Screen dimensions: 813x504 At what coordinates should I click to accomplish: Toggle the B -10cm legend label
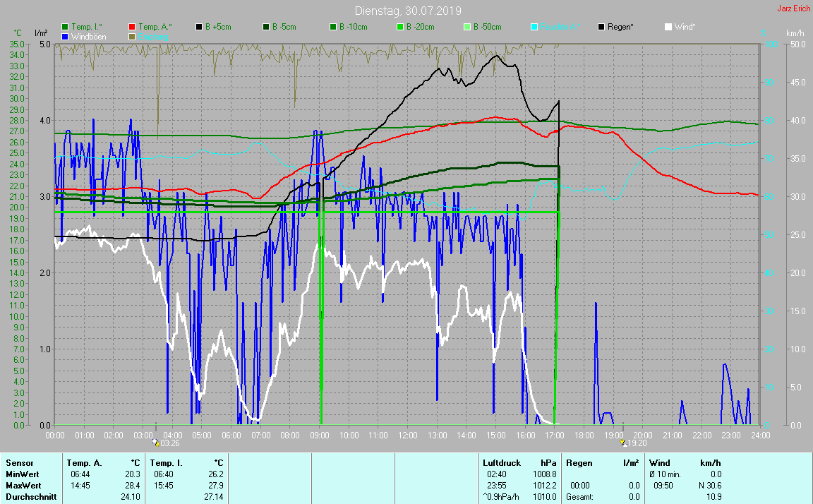click(x=353, y=27)
